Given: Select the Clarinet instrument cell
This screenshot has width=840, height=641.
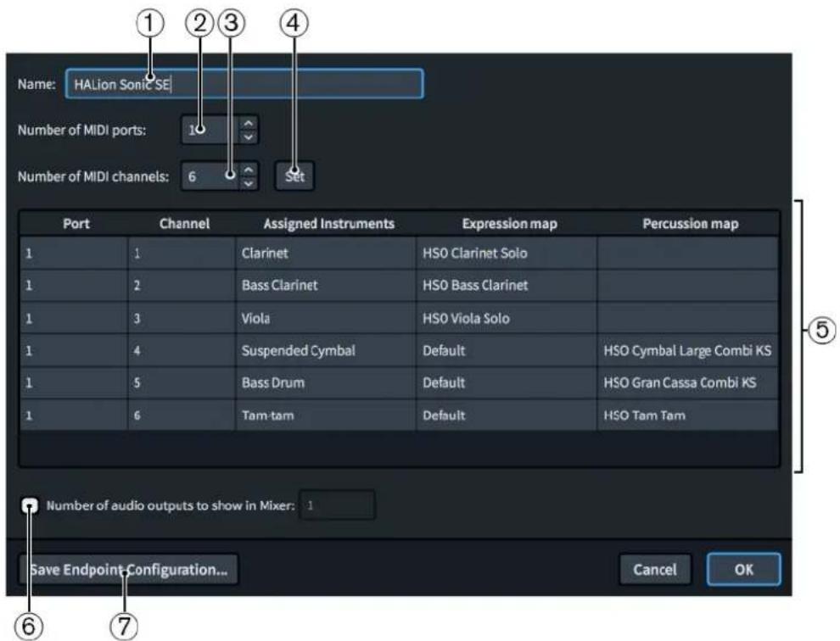Looking at the screenshot, I should (x=326, y=253).
